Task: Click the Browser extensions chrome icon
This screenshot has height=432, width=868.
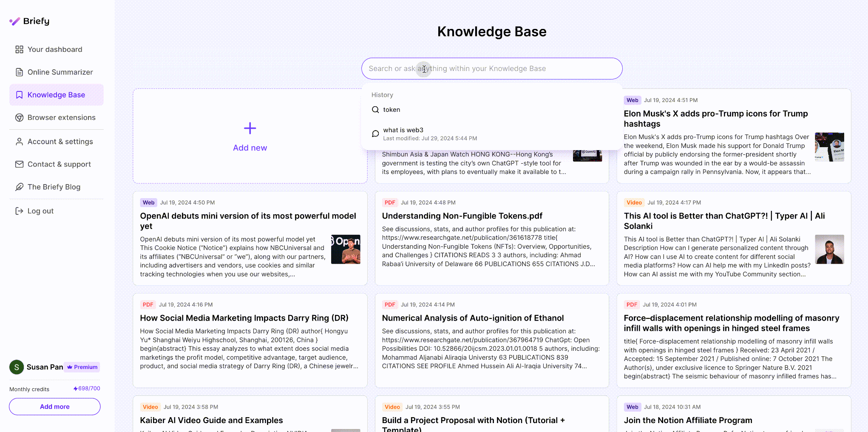Action: pyautogui.click(x=19, y=118)
